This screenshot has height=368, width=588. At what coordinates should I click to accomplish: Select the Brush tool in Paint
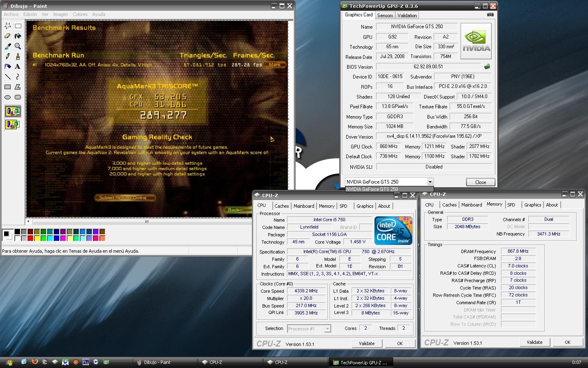pyautogui.click(x=18, y=56)
